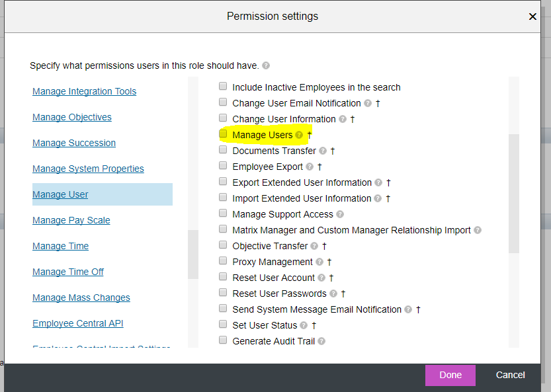
Task: Show help for Manage Support Access
Action: (340, 214)
